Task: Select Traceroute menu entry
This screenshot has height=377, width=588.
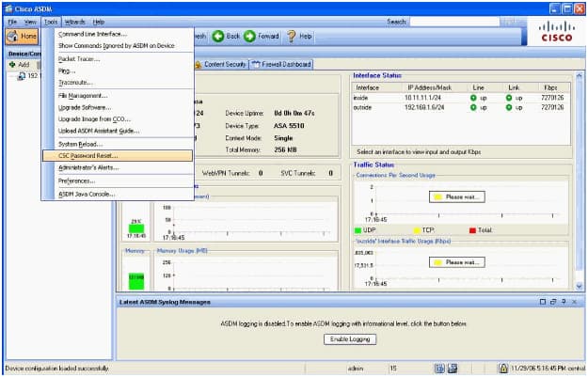Action: (x=118, y=83)
